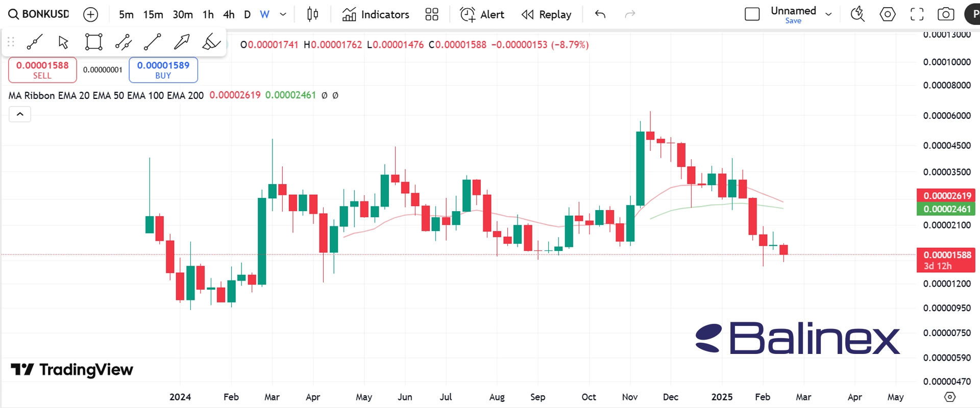The width and height of the screenshot is (980, 408).
Task: Click the SELL 0.00001588 button
Action: (42, 70)
